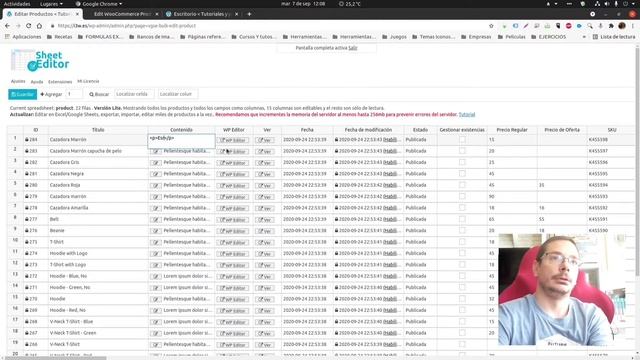Open content editor pencil for Belt row

click(x=156, y=220)
